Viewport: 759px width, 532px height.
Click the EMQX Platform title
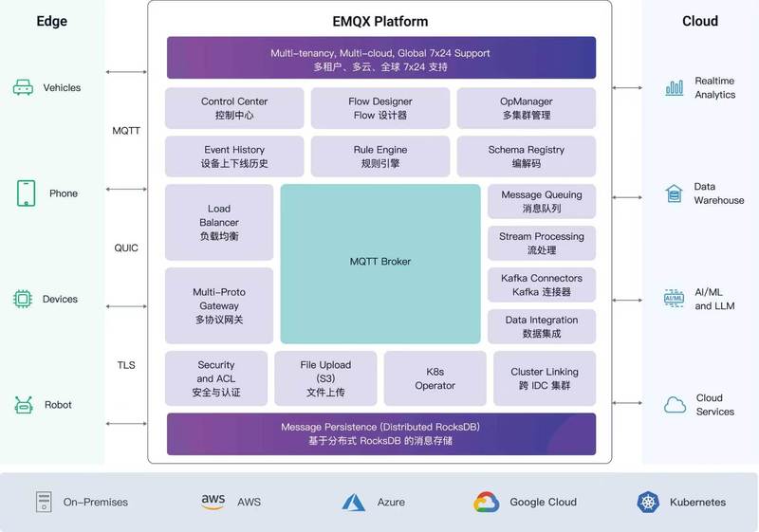coord(380,21)
